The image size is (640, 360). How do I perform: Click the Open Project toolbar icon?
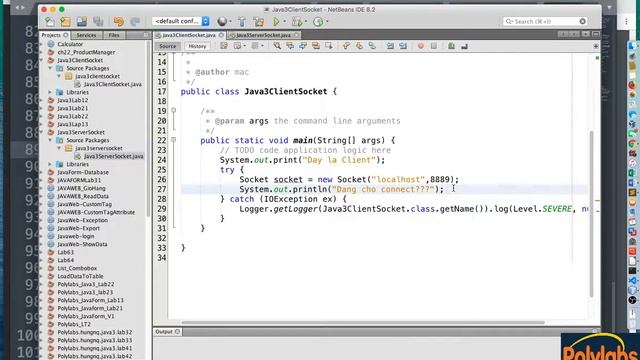click(82, 22)
